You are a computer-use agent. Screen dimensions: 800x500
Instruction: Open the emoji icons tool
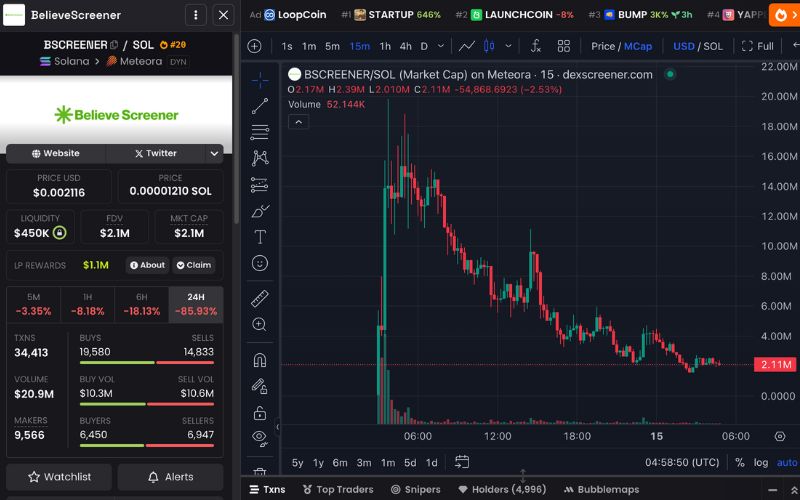[x=260, y=263]
